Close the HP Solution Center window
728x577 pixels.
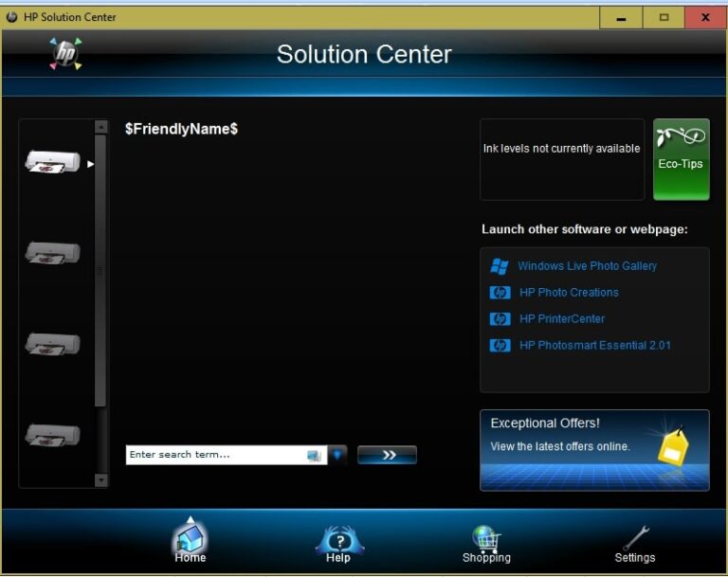click(705, 18)
